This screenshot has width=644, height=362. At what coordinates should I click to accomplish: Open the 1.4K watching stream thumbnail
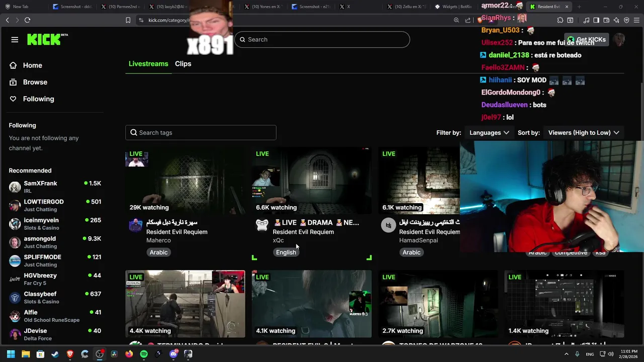coord(565,304)
